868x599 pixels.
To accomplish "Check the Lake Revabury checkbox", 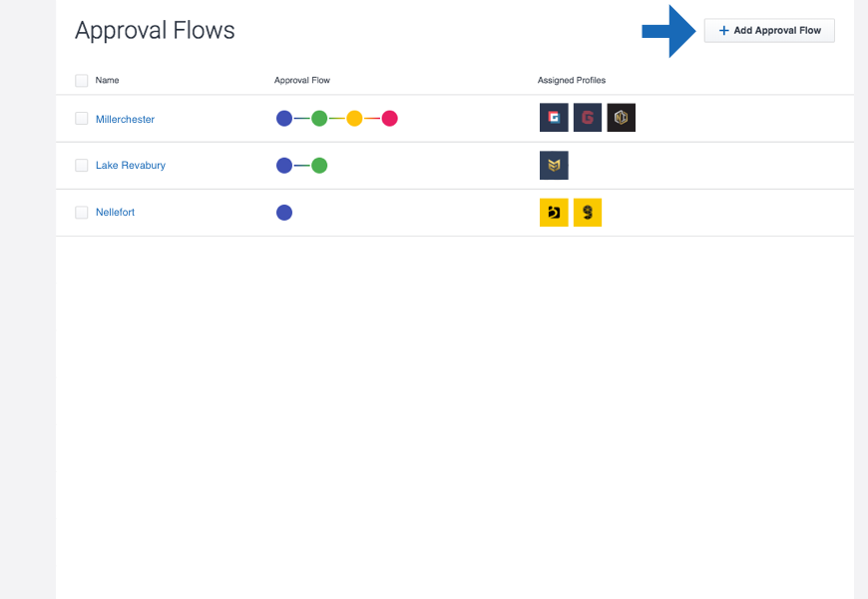I will [x=82, y=166].
